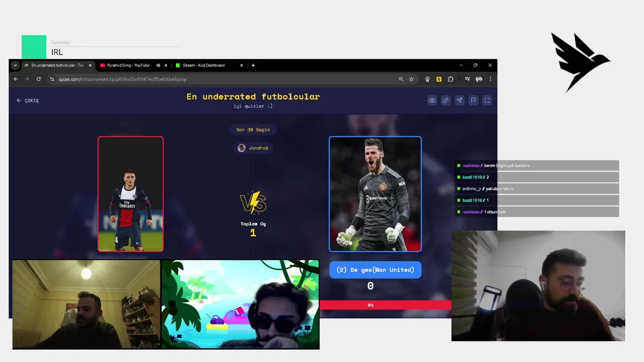Click the Son 38 Seçim label
Viewport: 644px width, 362px height.
coord(253,130)
